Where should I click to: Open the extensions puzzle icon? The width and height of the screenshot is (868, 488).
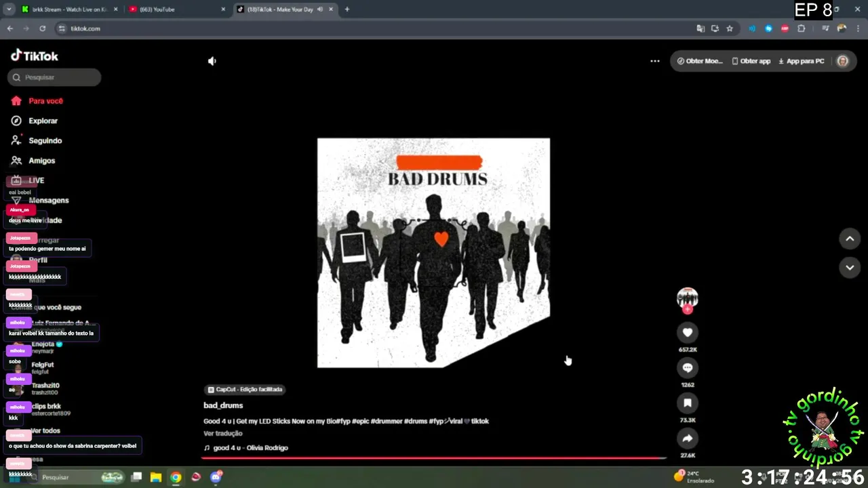[x=802, y=28]
